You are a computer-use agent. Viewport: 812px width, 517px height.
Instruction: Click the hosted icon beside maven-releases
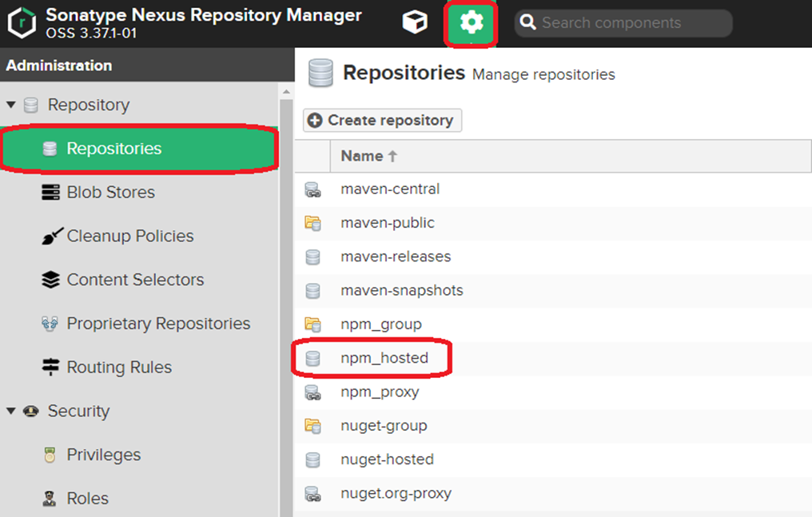pyautogui.click(x=312, y=257)
